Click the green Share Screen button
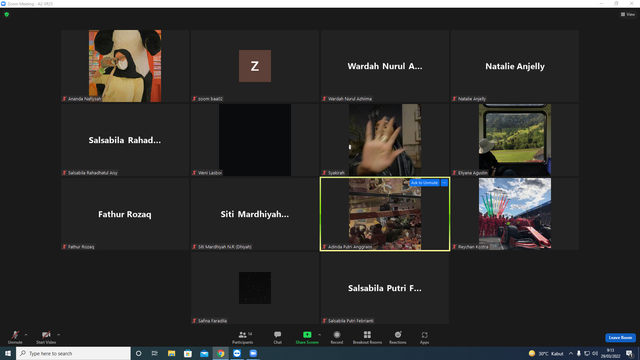This screenshot has width=640, height=360. [307, 337]
